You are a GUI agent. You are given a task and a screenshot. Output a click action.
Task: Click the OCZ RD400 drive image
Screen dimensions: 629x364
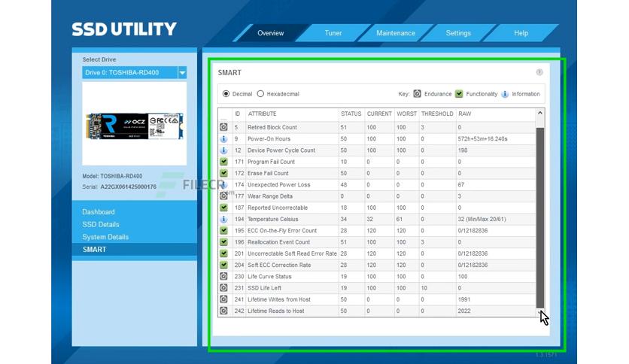[x=135, y=126]
